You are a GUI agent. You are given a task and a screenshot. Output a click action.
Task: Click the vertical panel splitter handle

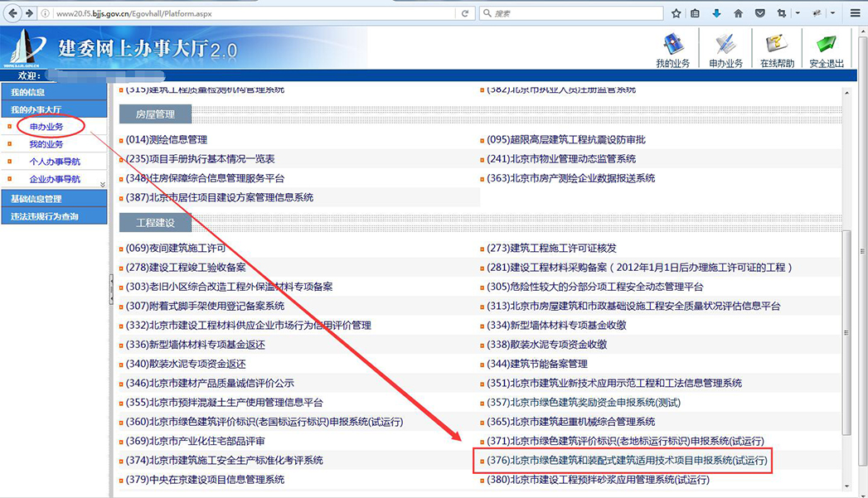[111, 289]
